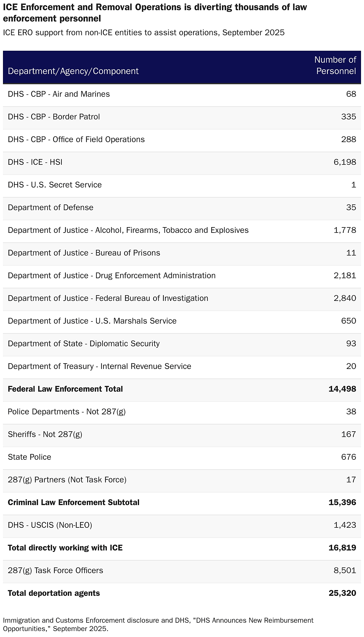
Task: Click the DHS - ICE - HSI row label
Action: [x=35, y=162]
